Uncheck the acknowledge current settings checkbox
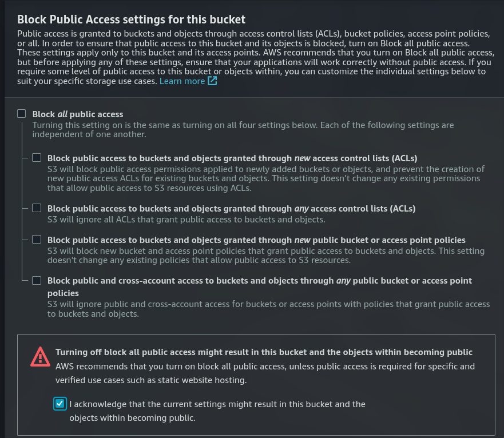 click(60, 404)
